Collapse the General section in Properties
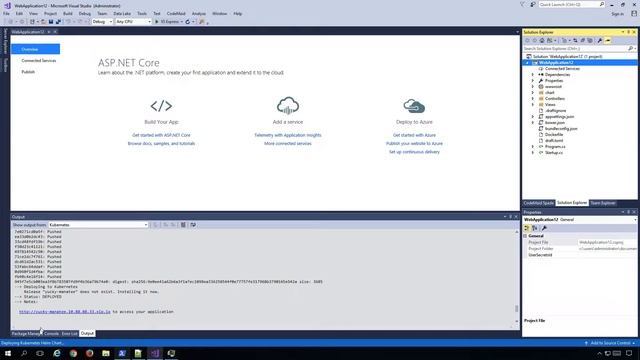640x360 pixels. tap(526, 236)
